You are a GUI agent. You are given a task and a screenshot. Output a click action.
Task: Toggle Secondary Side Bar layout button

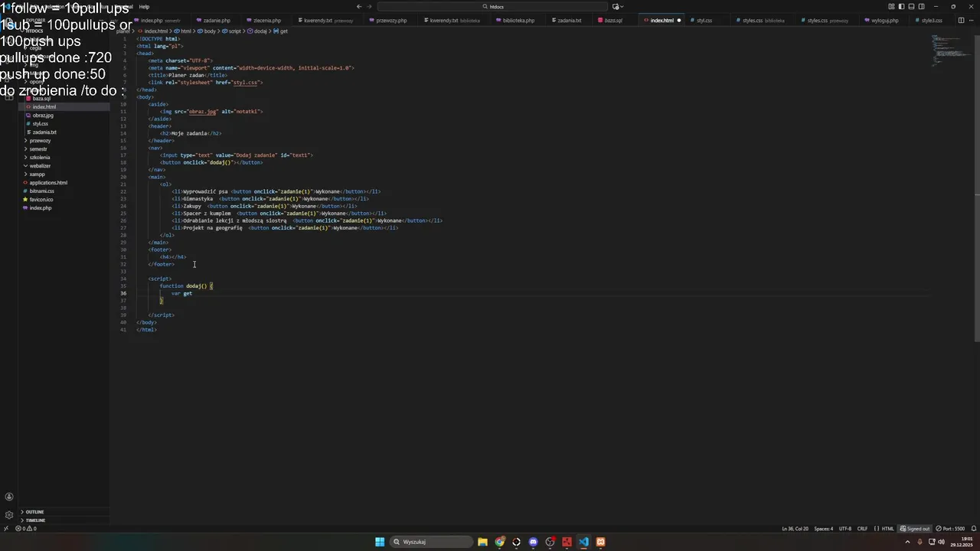tap(920, 6)
